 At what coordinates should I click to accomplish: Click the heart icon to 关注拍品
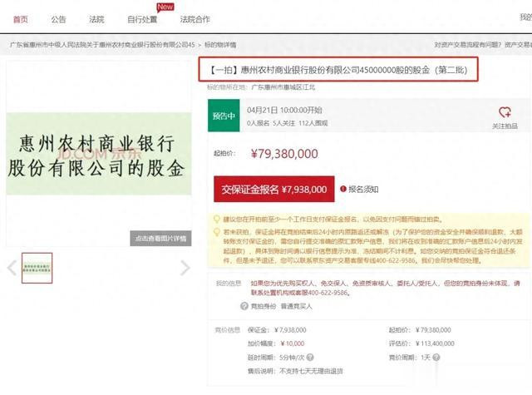click(505, 112)
